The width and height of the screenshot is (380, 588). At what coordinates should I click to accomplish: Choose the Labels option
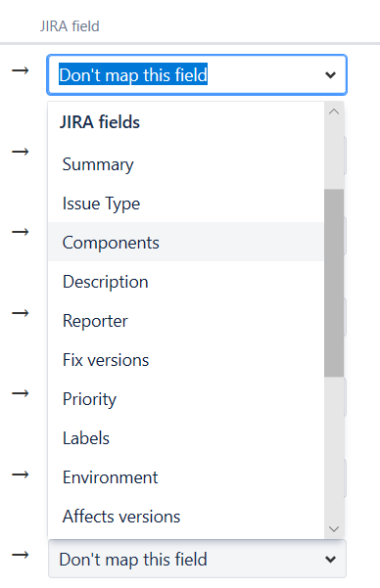point(186,438)
